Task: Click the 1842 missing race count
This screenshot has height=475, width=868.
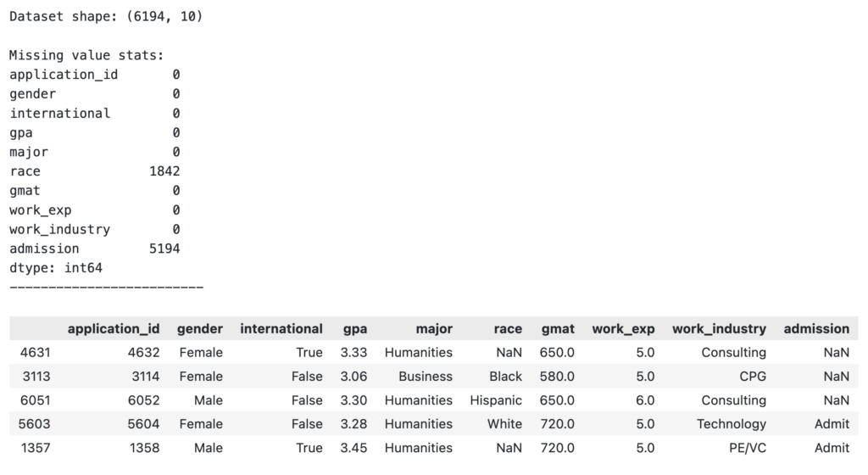Action: pyautogui.click(x=164, y=171)
